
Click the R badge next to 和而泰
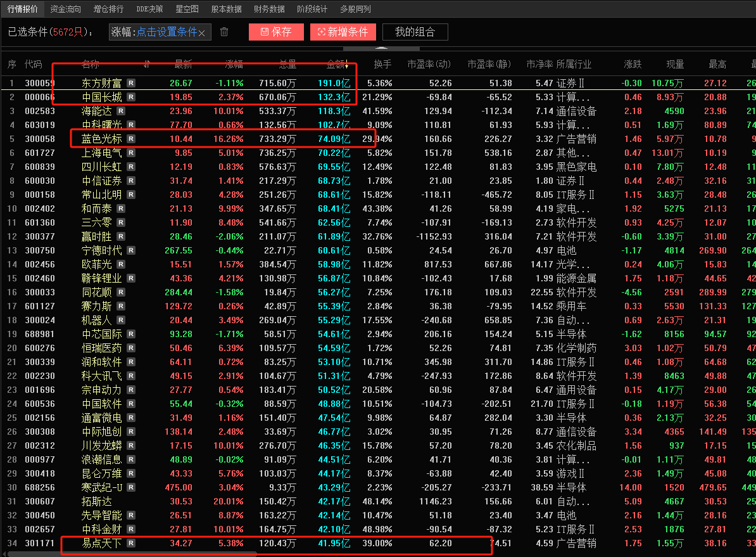pos(120,209)
